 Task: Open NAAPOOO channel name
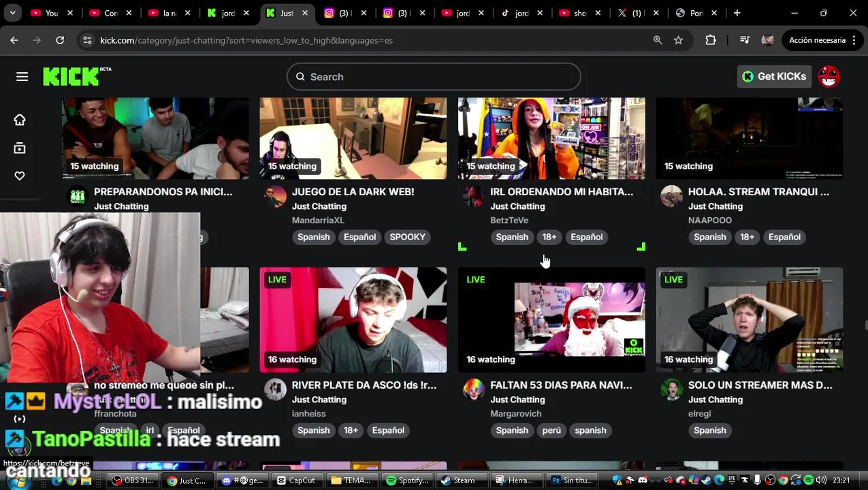710,220
